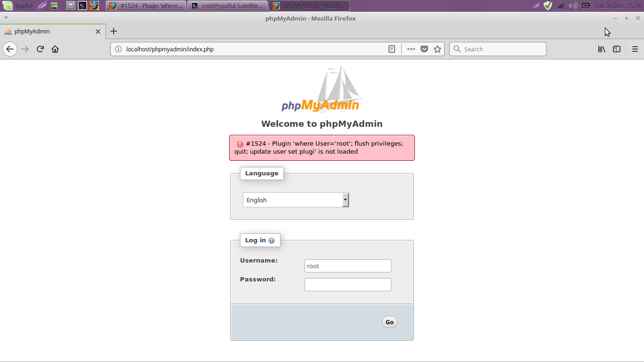The width and height of the screenshot is (644, 362).
Task: Maximize the Firefox window
Action: (627, 18)
